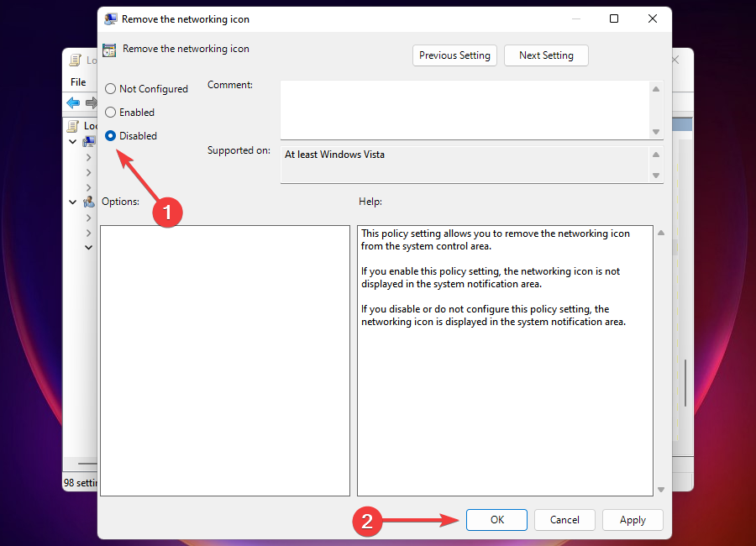
Task: Click the back navigation arrow in Group Policy Editor
Action: click(x=74, y=102)
